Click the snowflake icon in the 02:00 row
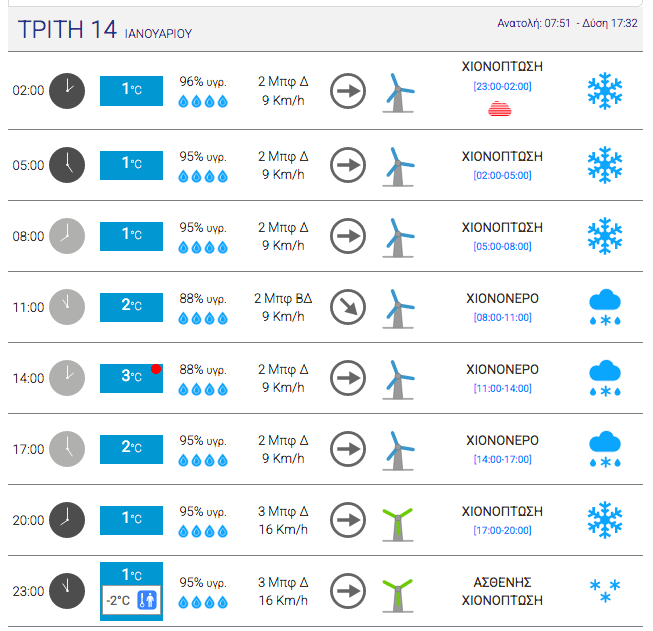The width and height of the screenshot is (653, 631). (x=605, y=91)
